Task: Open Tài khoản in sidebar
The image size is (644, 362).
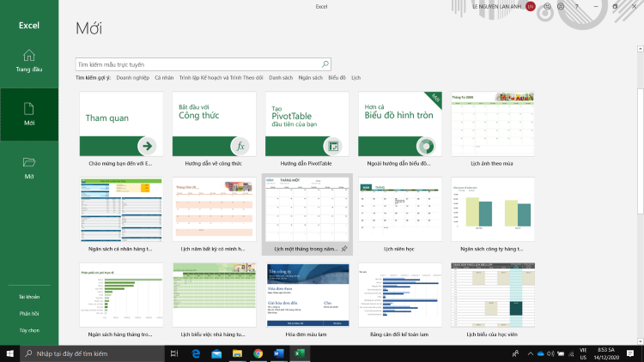Action: (29, 297)
